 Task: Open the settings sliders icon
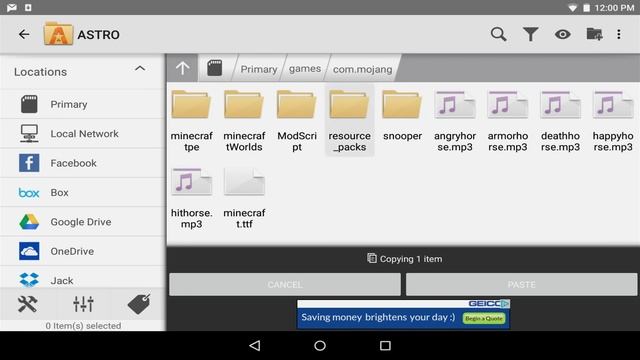point(83,304)
